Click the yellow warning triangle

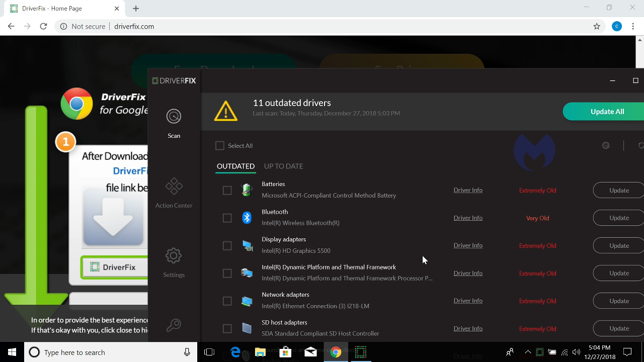[225, 111]
